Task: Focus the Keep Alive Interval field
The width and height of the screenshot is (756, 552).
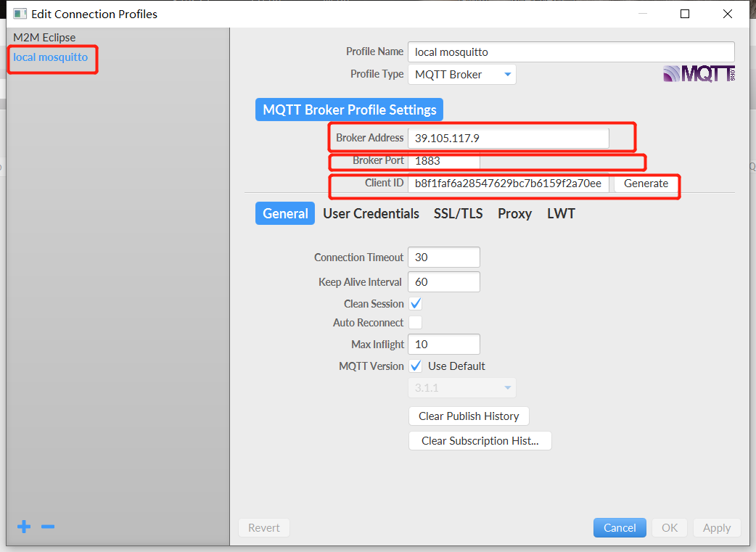Action: (x=443, y=282)
